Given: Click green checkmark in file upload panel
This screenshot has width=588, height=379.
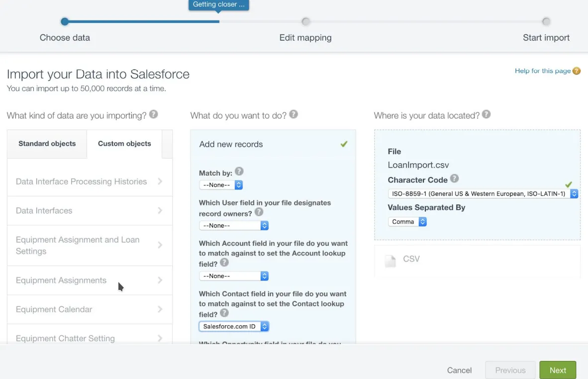Looking at the screenshot, I should coord(569,184).
